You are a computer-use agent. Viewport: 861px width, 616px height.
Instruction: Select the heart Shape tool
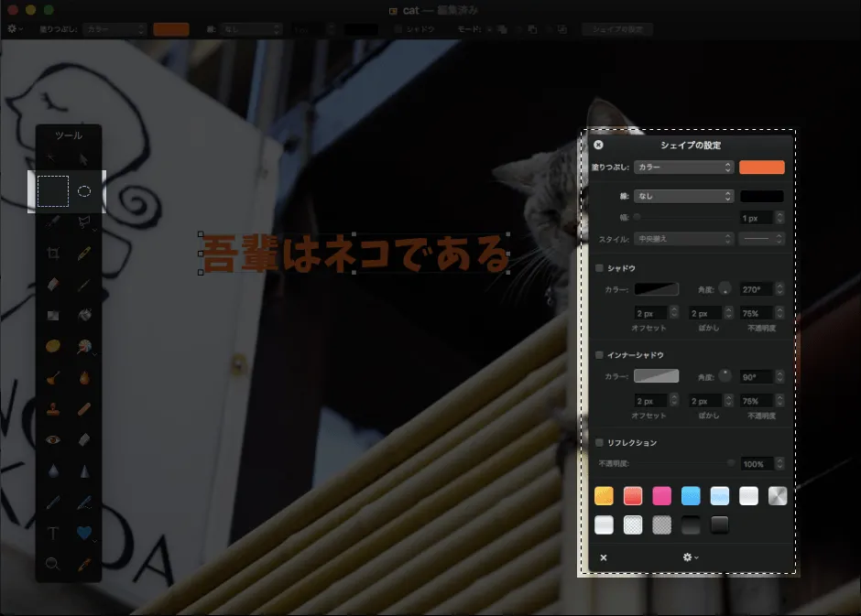(x=84, y=533)
